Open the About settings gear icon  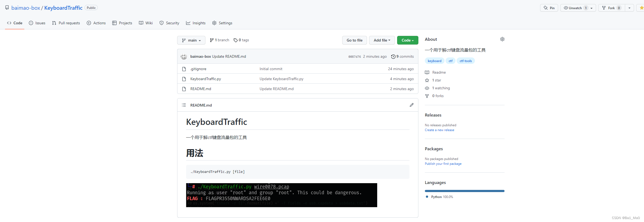[502, 39]
